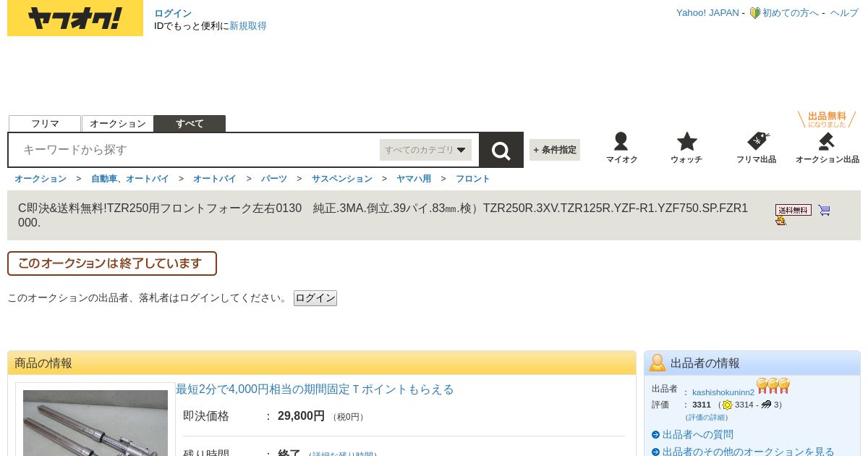Click the このオークションは終了しています notice
Screen dimensions: 868x456
pos(112,263)
